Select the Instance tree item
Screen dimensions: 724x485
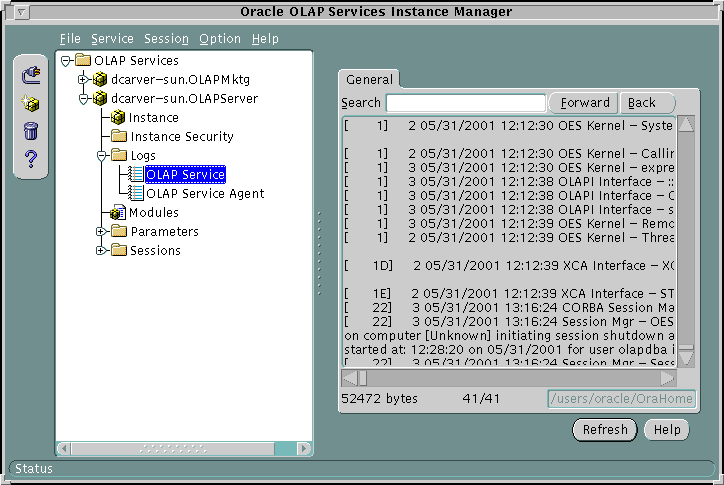tap(153, 118)
